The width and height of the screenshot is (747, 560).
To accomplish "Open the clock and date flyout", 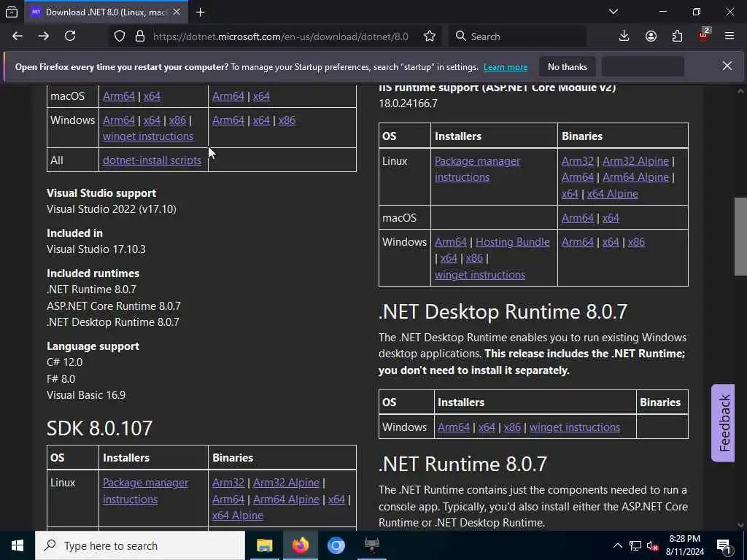I will click(x=684, y=545).
